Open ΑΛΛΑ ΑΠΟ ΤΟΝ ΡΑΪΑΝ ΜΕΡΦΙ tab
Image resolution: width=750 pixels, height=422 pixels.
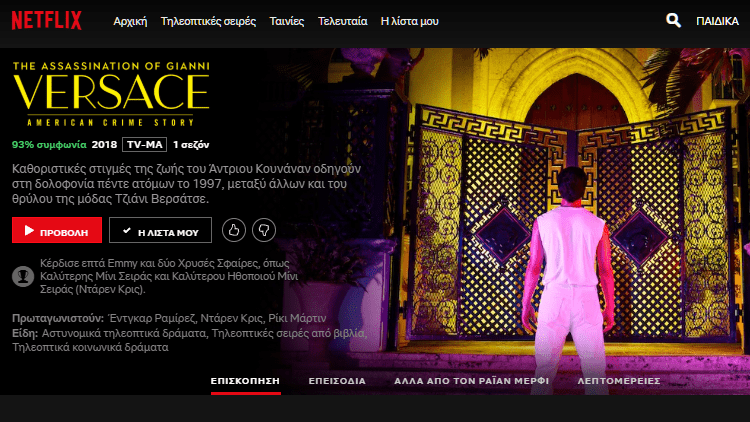[472, 381]
